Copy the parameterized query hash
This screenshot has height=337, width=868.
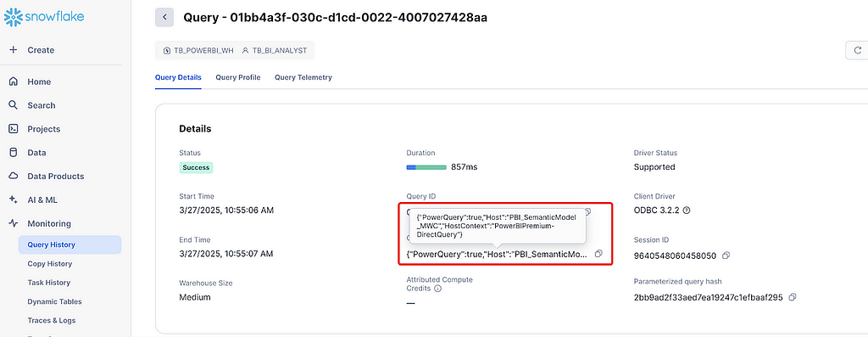(x=793, y=297)
